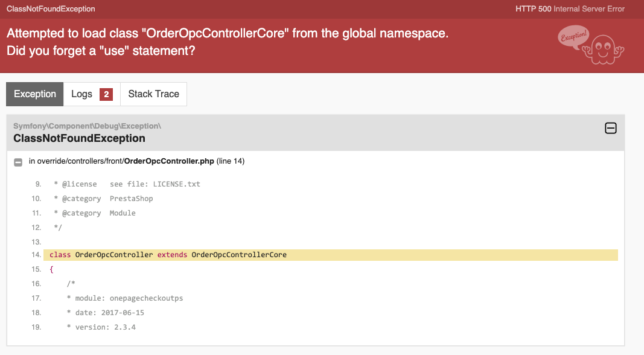Click the ClassNotFoundException title in top bar
The width and height of the screenshot is (644, 355).
(x=51, y=9)
